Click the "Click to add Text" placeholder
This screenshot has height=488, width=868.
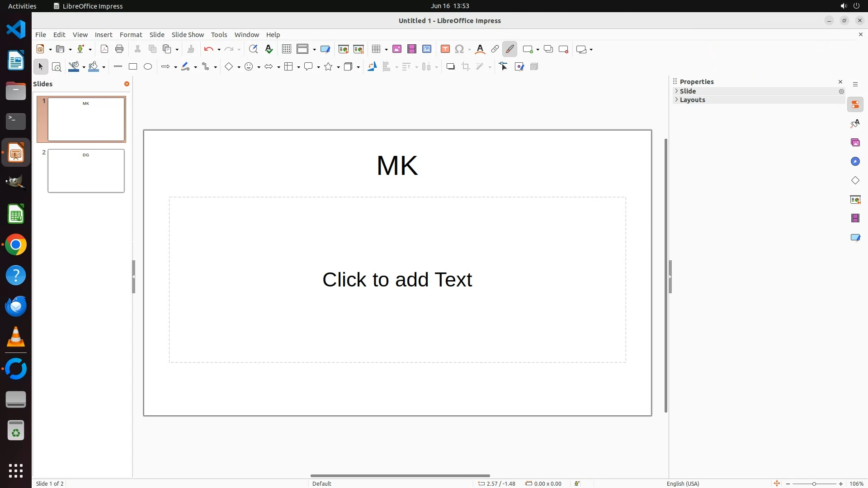click(x=397, y=280)
